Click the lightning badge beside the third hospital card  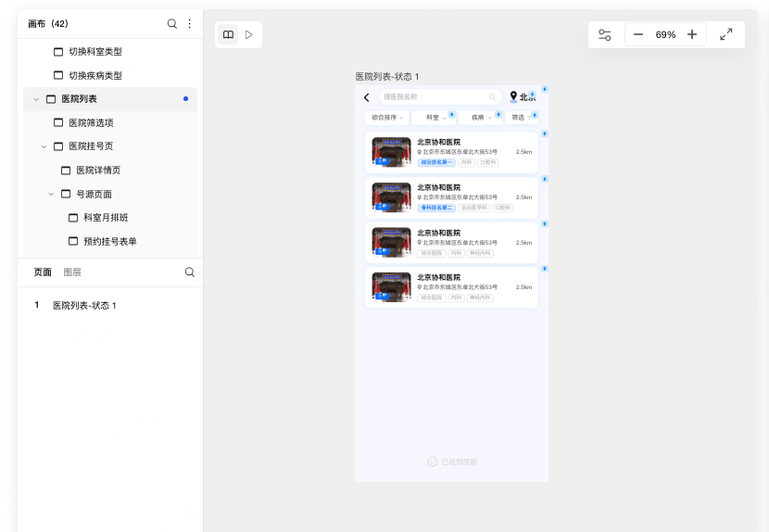[x=545, y=223]
